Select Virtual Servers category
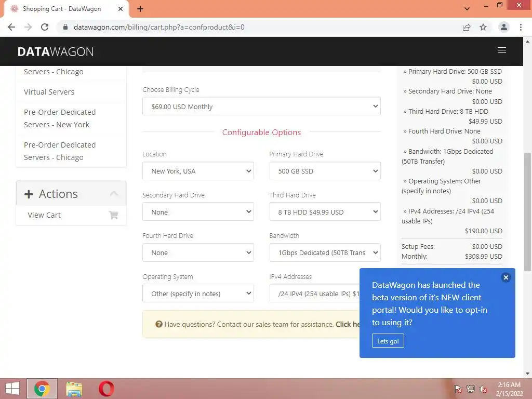The image size is (532, 399). (49, 92)
